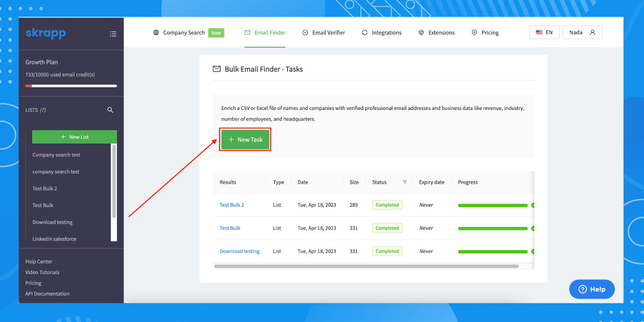Screen dimensions: 644x322
Task: Create a New Task
Action: tap(245, 140)
